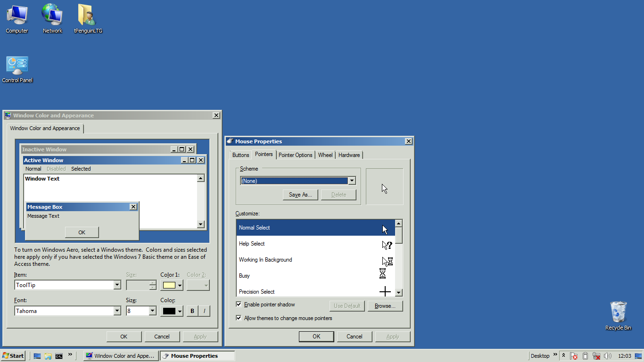This screenshot has width=644, height=362.
Task: Click the Save As... button
Action: pos(300,195)
